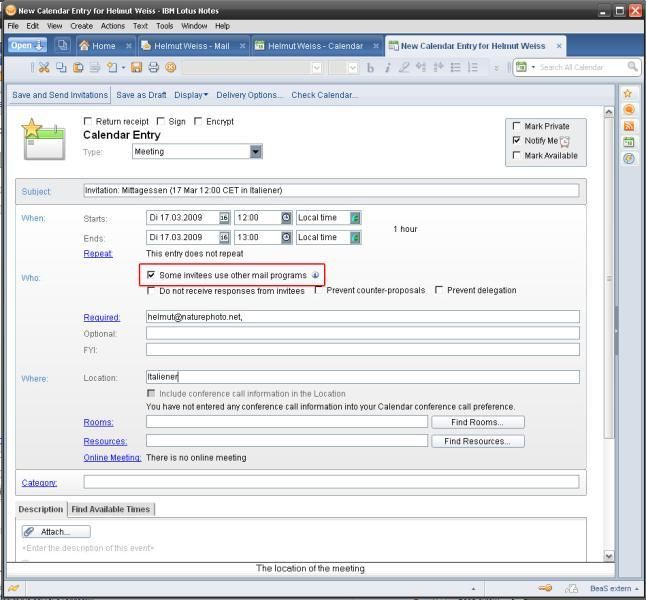
Task: Click the info icon beside other mail programs
Action: tap(315, 275)
